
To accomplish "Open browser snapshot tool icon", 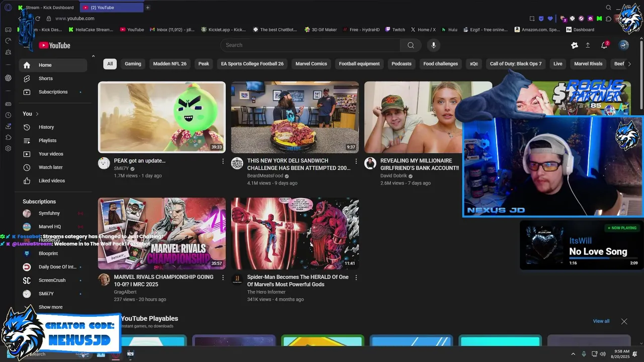I will 532,19.
